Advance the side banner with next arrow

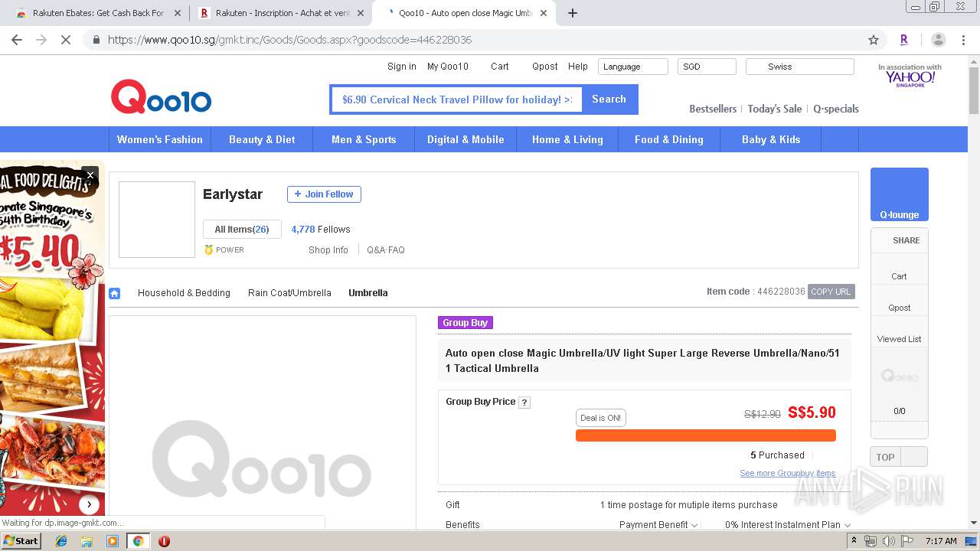(90, 504)
